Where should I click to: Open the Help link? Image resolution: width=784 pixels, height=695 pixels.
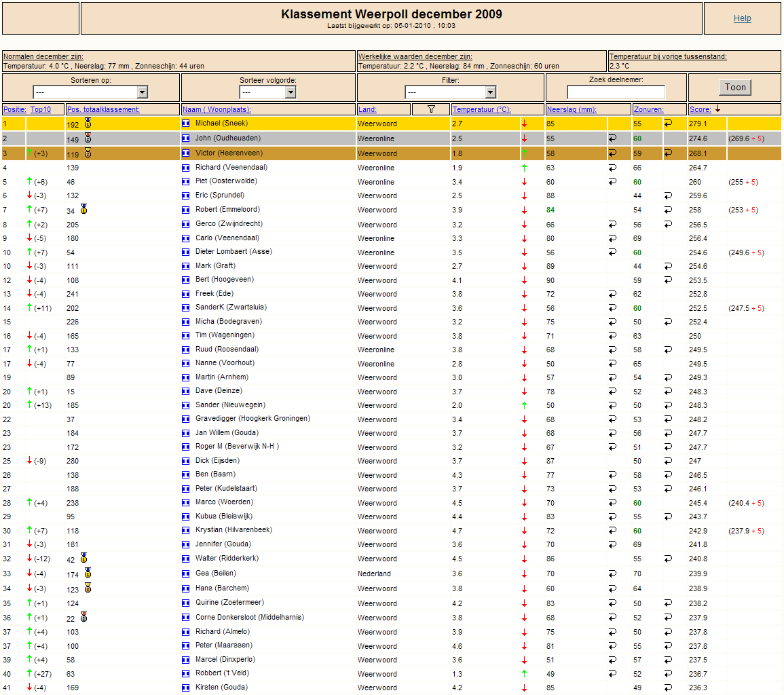(742, 18)
